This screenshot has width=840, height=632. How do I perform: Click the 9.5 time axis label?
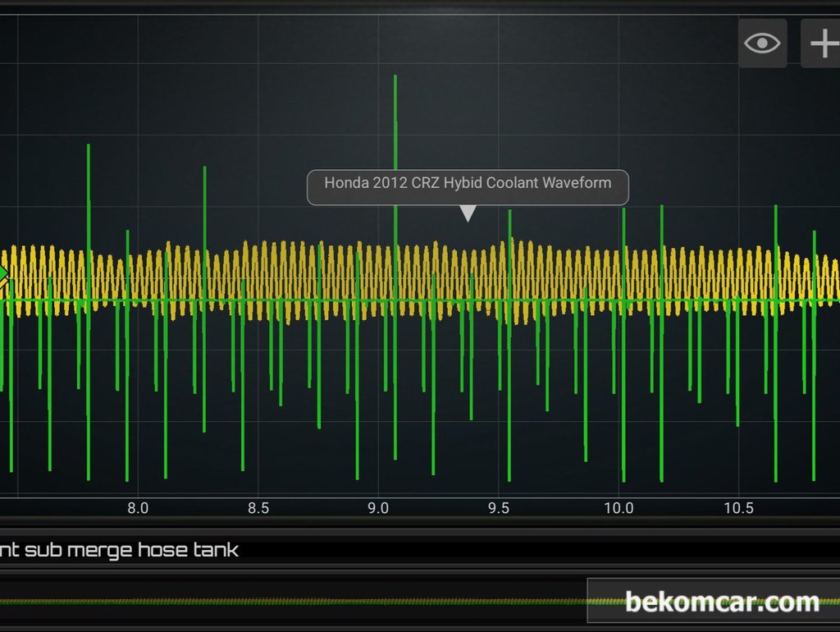[x=498, y=508]
